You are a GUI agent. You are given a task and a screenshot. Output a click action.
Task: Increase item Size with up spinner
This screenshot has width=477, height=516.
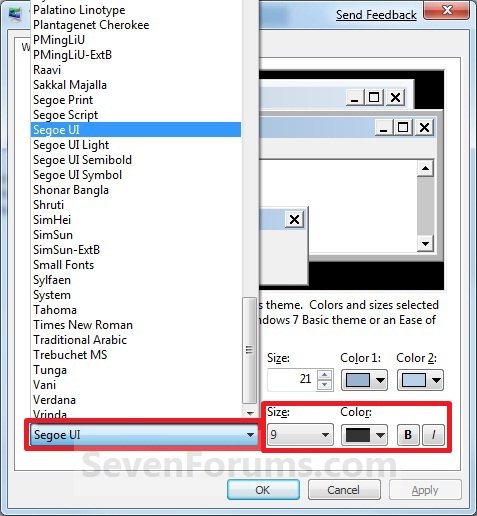pyautogui.click(x=324, y=375)
